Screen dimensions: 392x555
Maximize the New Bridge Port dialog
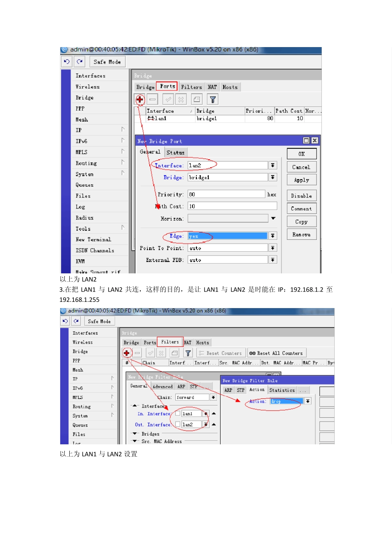307,140
